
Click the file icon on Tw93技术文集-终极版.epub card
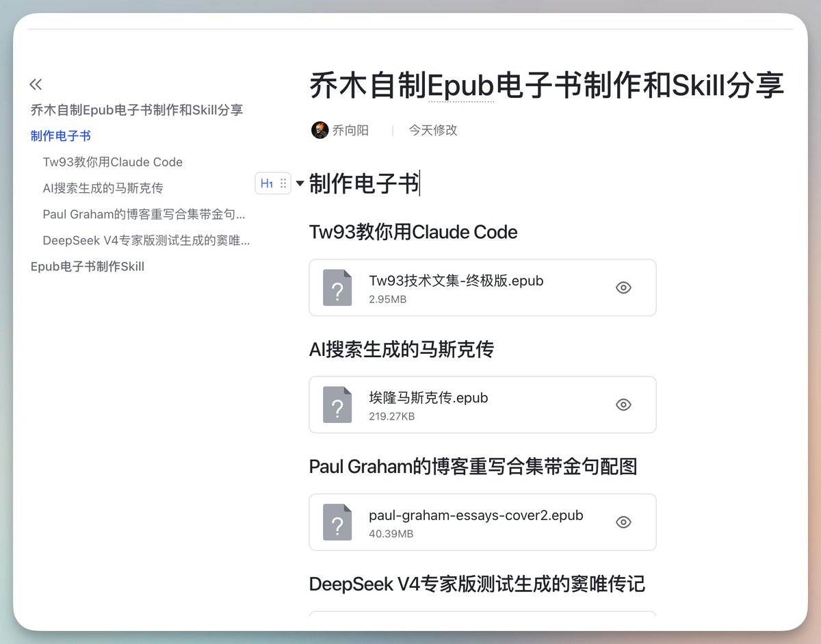coord(337,287)
